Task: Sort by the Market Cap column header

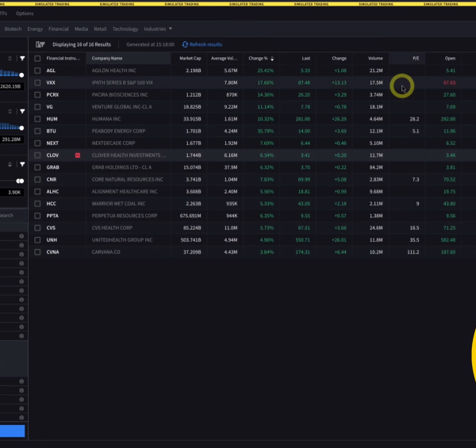Action: tap(190, 59)
